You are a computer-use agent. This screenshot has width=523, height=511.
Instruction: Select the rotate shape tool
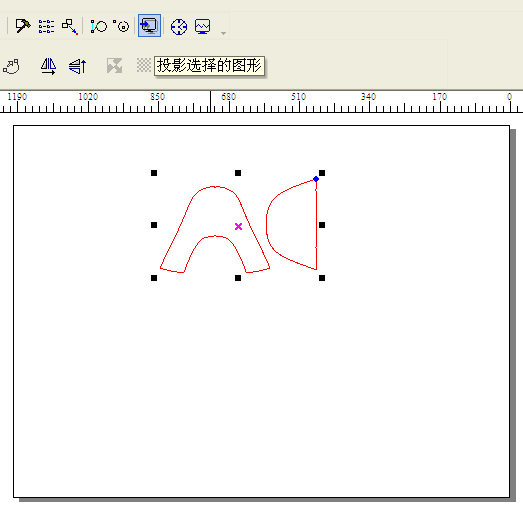pyautogui.click(x=11, y=66)
